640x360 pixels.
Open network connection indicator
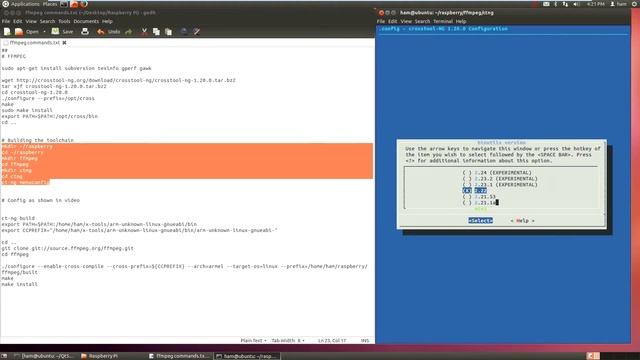click(x=565, y=4)
